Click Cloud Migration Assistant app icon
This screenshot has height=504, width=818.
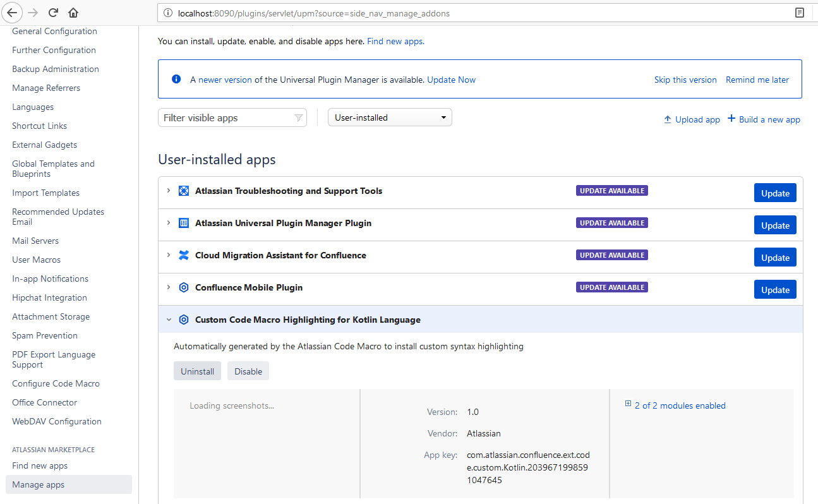pos(184,255)
